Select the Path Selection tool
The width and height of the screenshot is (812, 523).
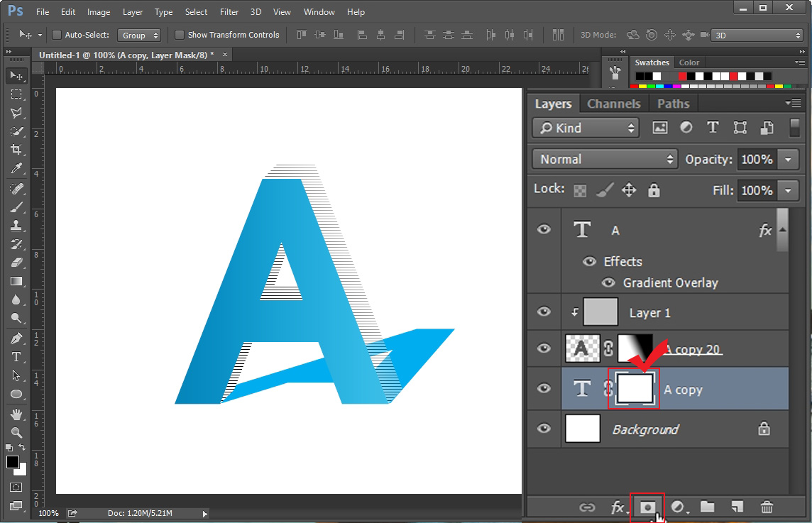(x=16, y=375)
